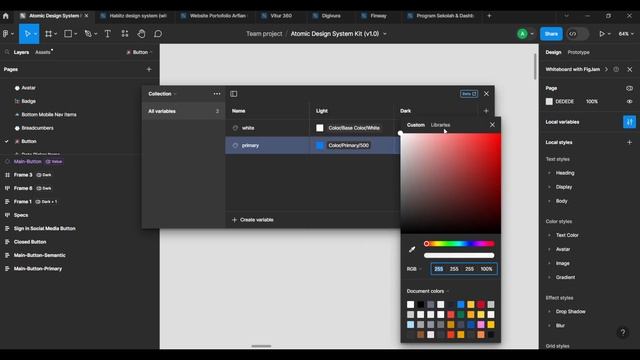Open the file name dropdown arrow
This screenshot has height=360, width=640.
pyautogui.click(x=384, y=34)
